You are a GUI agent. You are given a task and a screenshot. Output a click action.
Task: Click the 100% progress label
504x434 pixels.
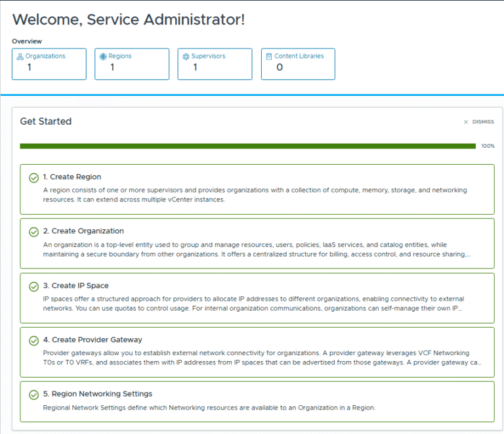pos(488,146)
